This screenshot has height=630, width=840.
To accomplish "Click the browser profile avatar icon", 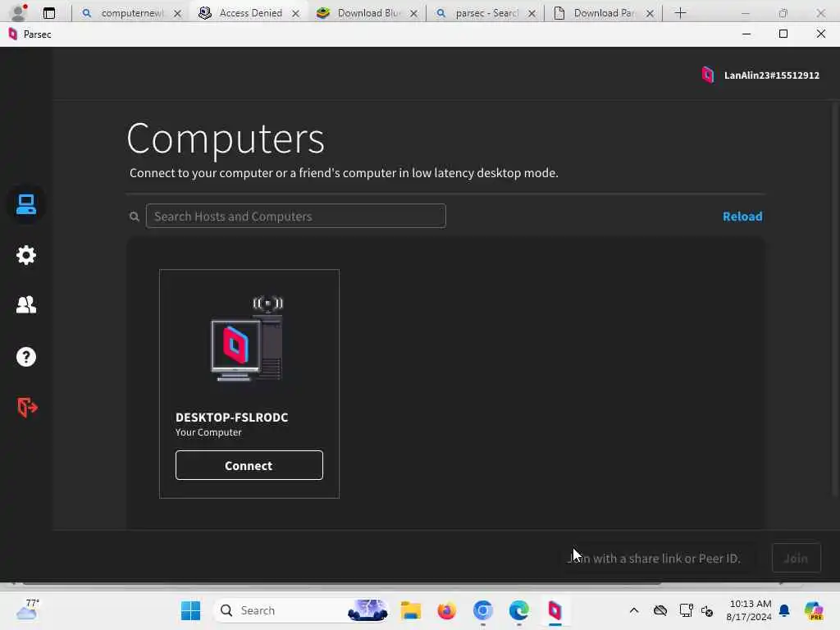I will (18, 12).
